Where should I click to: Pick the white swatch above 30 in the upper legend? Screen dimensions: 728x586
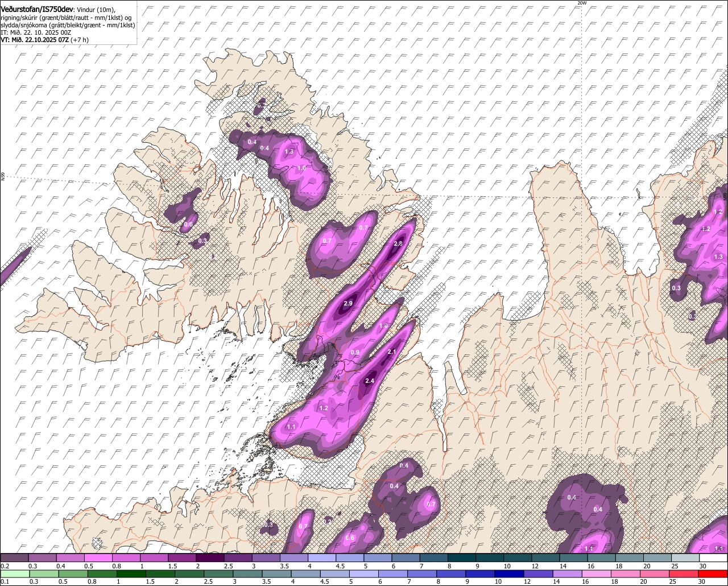[x=714, y=558]
